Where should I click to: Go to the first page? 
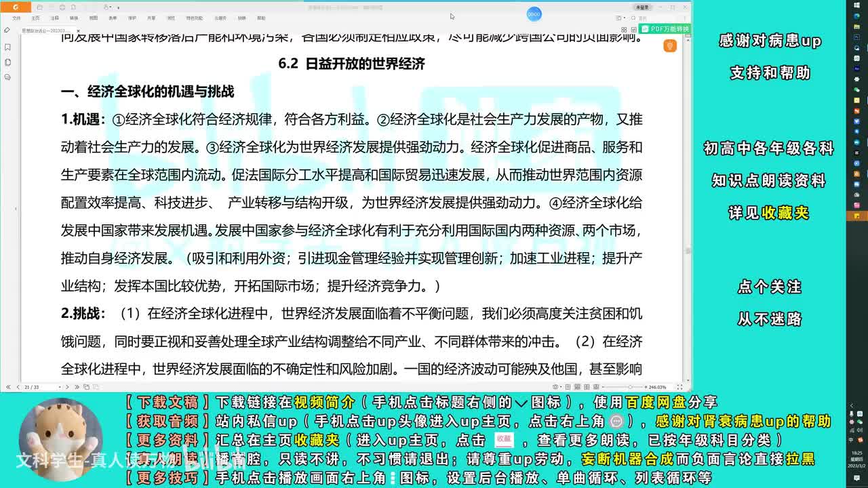click(8, 387)
